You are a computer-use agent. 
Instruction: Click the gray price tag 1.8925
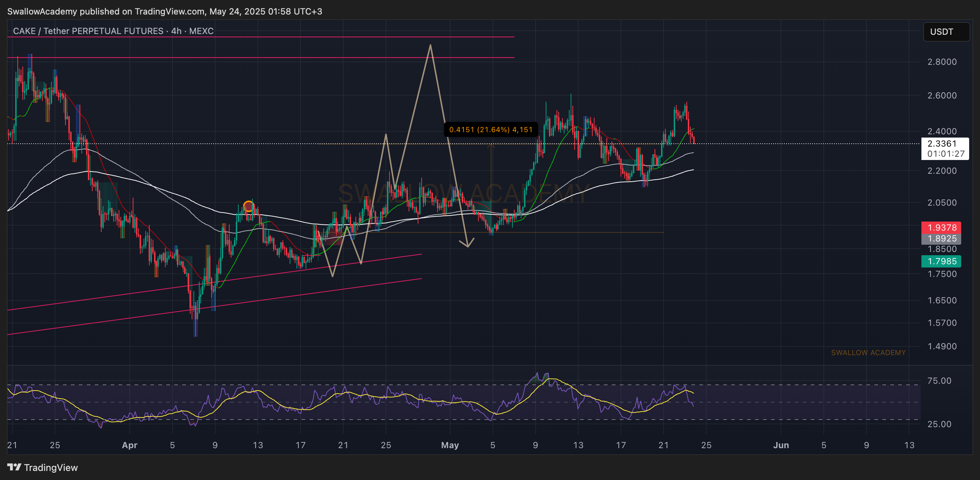(941, 239)
